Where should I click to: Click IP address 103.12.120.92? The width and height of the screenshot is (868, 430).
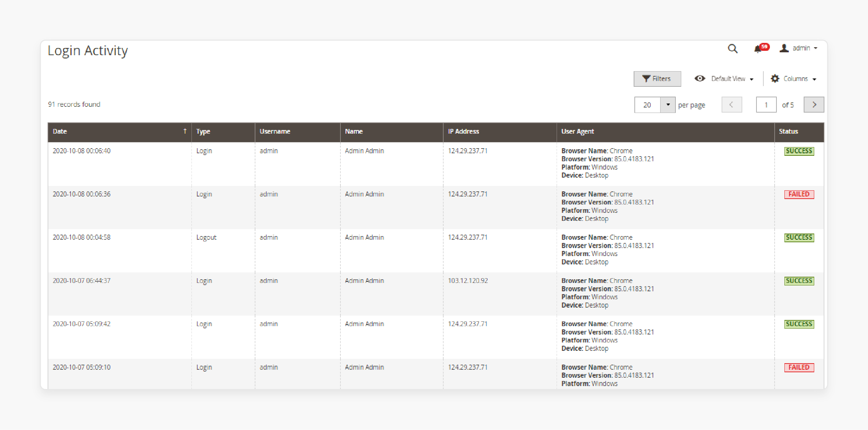click(x=468, y=281)
